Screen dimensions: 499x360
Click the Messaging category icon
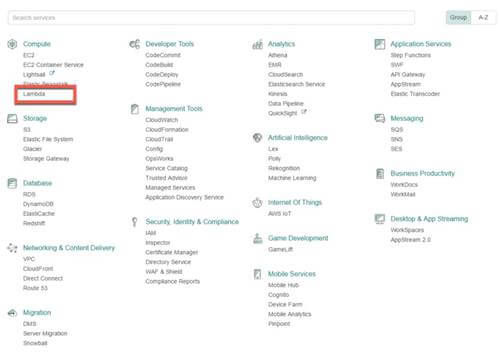tap(380, 118)
